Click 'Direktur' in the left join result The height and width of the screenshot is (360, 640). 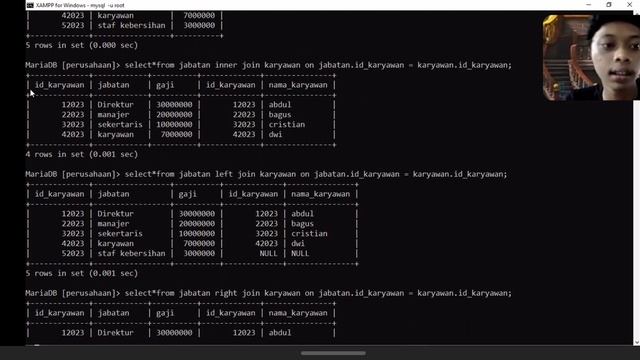tap(116, 213)
